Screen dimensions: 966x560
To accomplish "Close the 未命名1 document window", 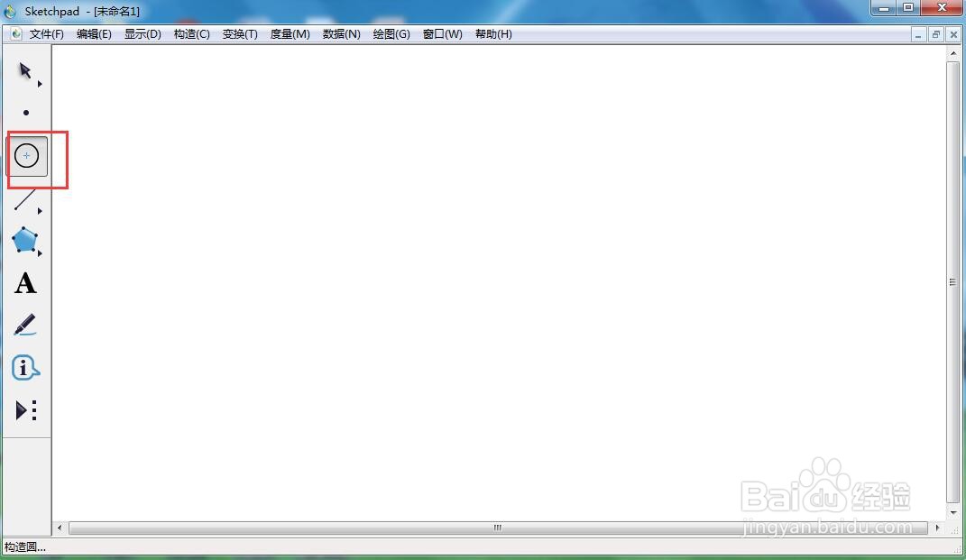I will (953, 34).
